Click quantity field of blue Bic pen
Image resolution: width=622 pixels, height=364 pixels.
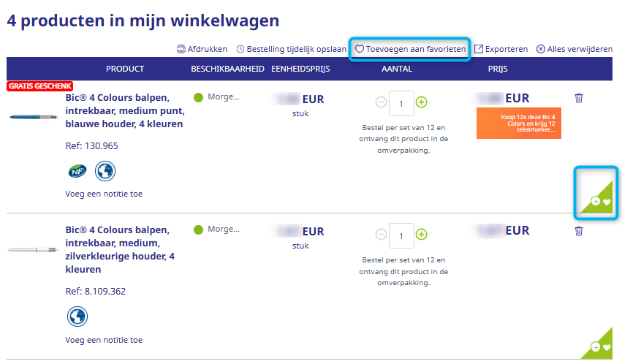point(401,103)
